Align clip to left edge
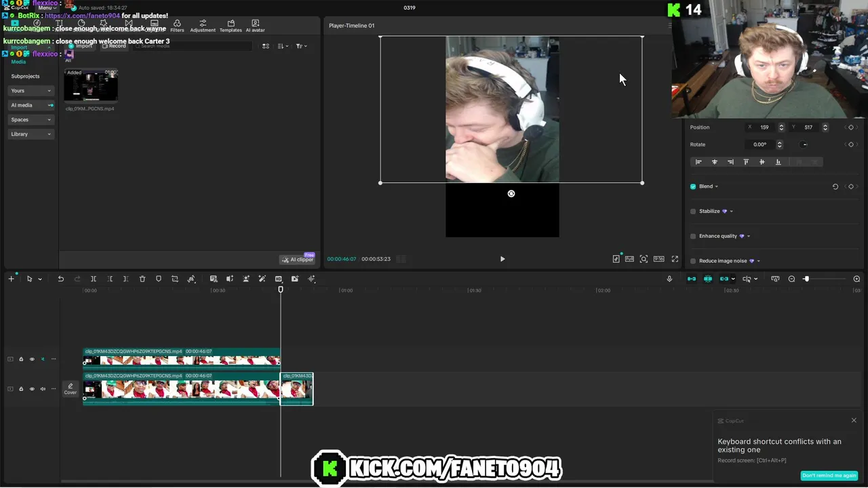The width and height of the screenshot is (868, 488). (698, 162)
